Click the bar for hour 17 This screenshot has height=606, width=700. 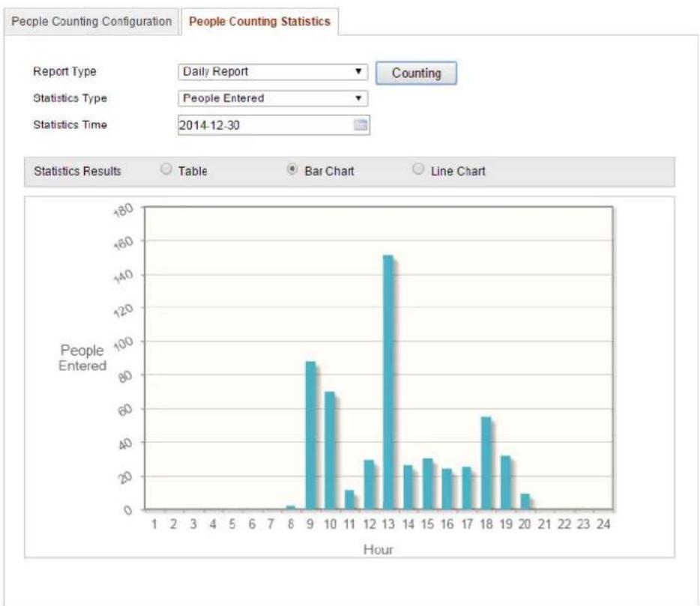pyautogui.click(x=466, y=488)
